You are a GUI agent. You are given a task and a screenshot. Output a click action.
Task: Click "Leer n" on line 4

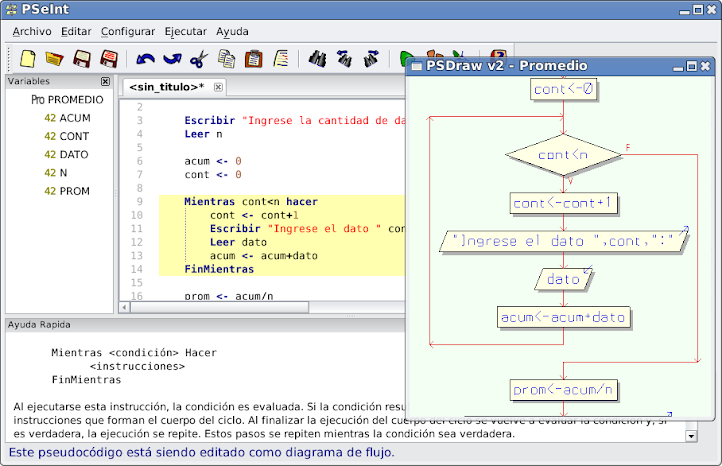(204, 134)
